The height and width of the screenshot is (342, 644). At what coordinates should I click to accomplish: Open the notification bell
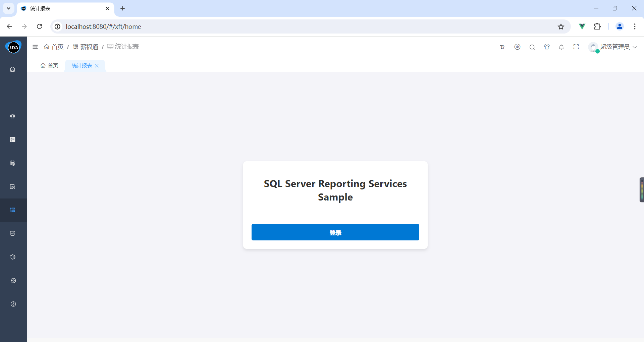tap(561, 47)
